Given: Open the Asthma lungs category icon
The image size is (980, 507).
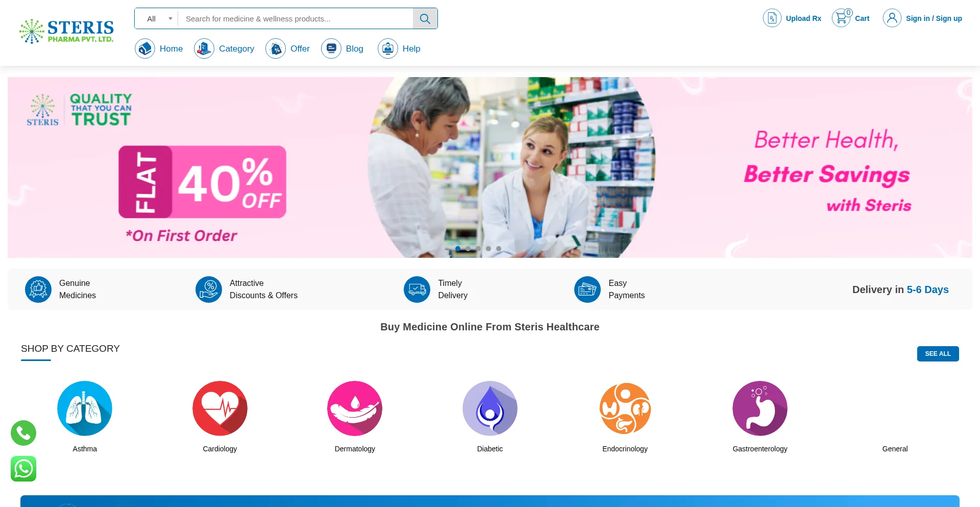Looking at the screenshot, I should 85,408.
